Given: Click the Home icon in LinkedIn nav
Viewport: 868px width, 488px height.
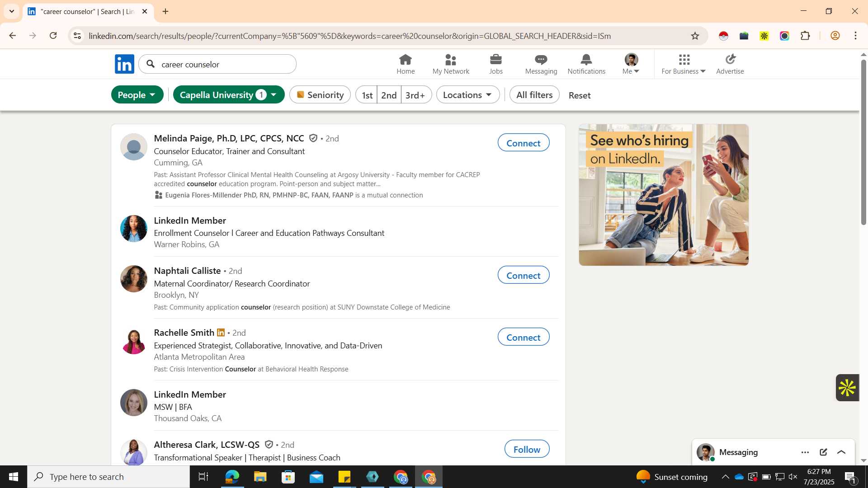Looking at the screenshot, I should point(406,64).
